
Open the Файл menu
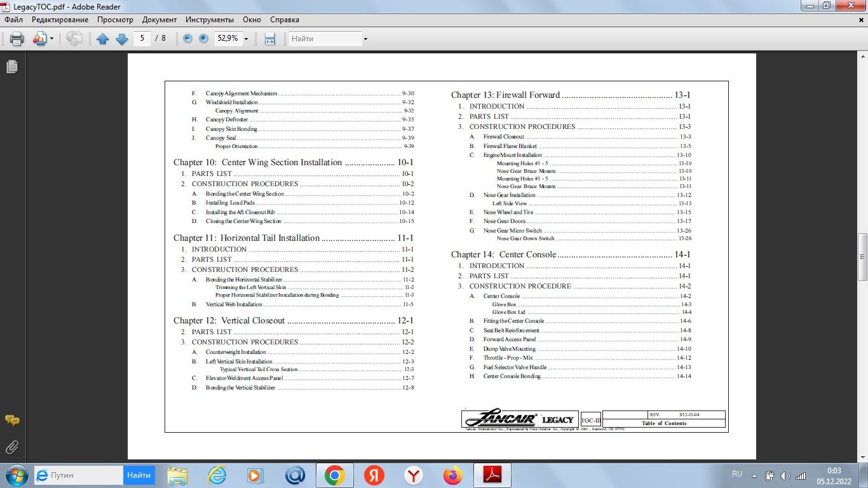(13, 20)
